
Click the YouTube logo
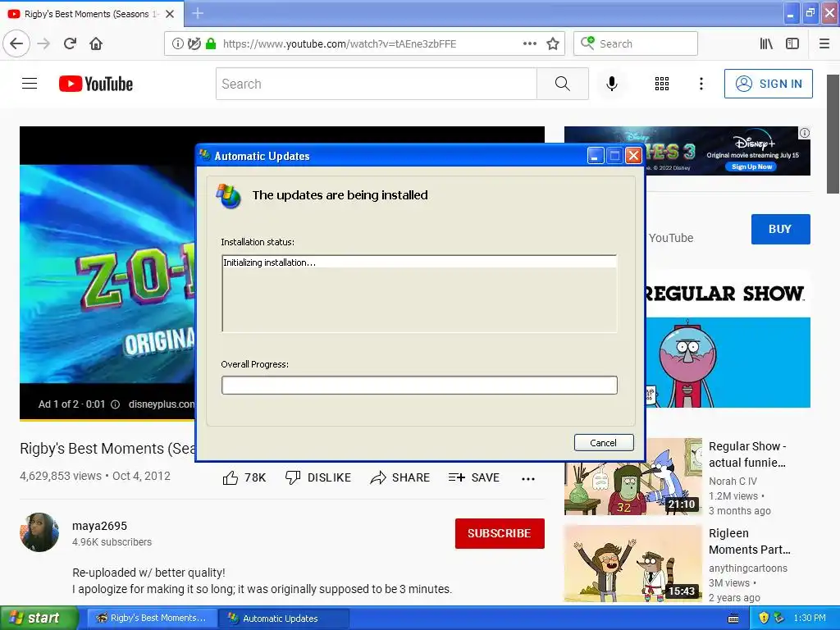pyautogui.click(x=96, y=84)
